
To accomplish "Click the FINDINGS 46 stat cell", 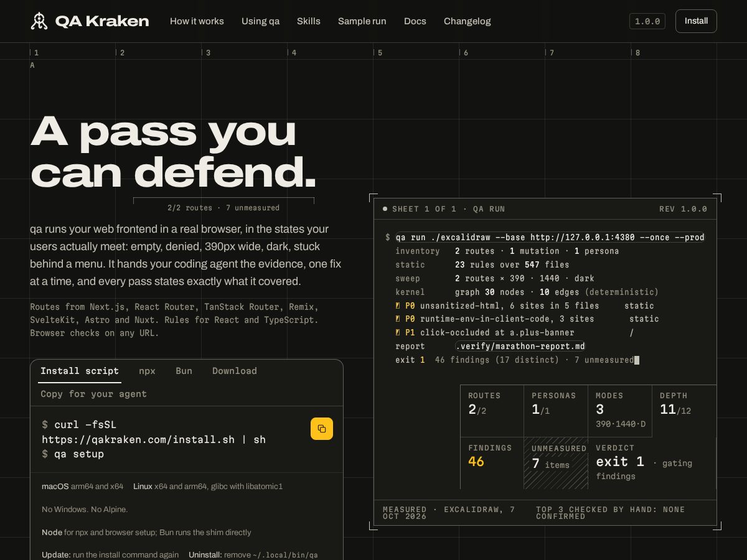I will point(492,463).
